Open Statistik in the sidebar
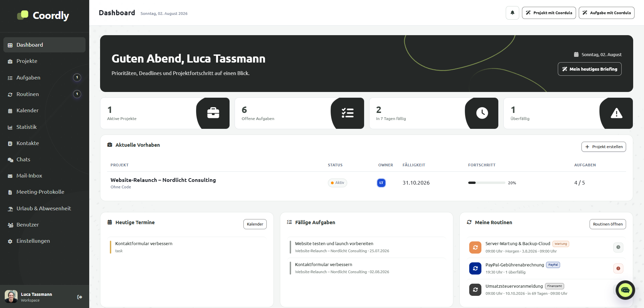This screenshot has width=644, height=308. click(44, 127)
